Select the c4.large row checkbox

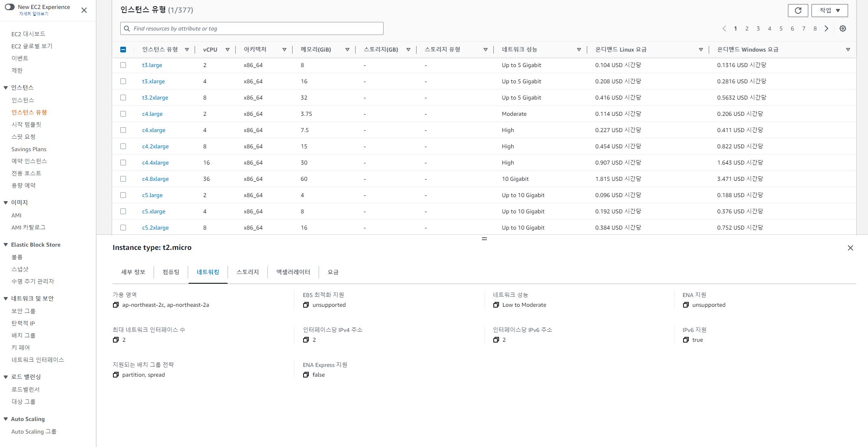(x=123, y=114)
